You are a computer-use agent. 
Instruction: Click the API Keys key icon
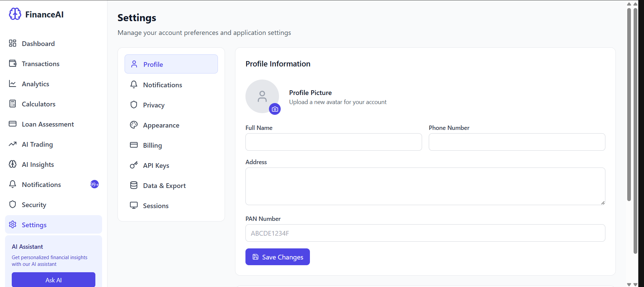coord(134,165)
